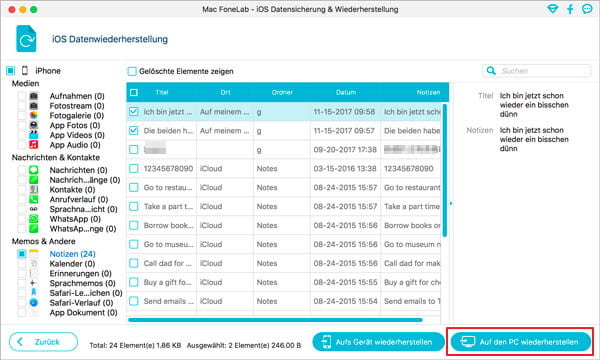Click the App Videos clapper icon
The height and width of the screenshot is (360, 600).
[x=34, y=135]
